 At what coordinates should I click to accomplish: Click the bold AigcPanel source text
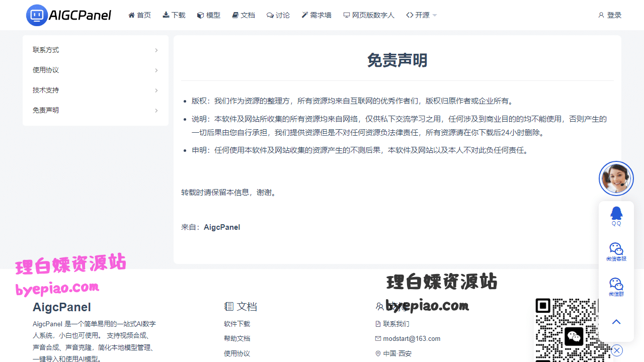[x=222, y=227]
